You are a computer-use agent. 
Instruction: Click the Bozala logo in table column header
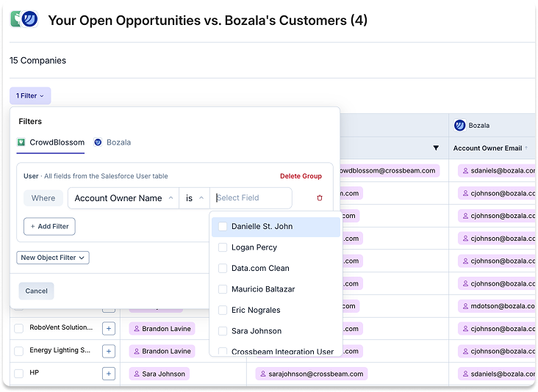[x=459, y=126]
